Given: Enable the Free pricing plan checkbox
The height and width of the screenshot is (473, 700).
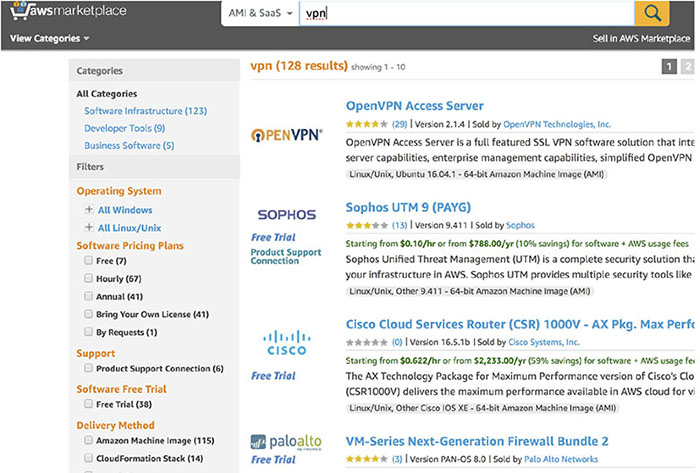Looking at the screenshot, I should (89, 261).
